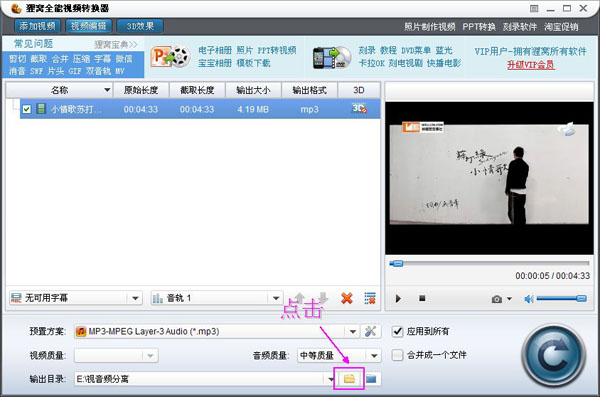Click the 截取 FAQ link
Viewport: 600px width, 397px height.
(x=39, y=59)
